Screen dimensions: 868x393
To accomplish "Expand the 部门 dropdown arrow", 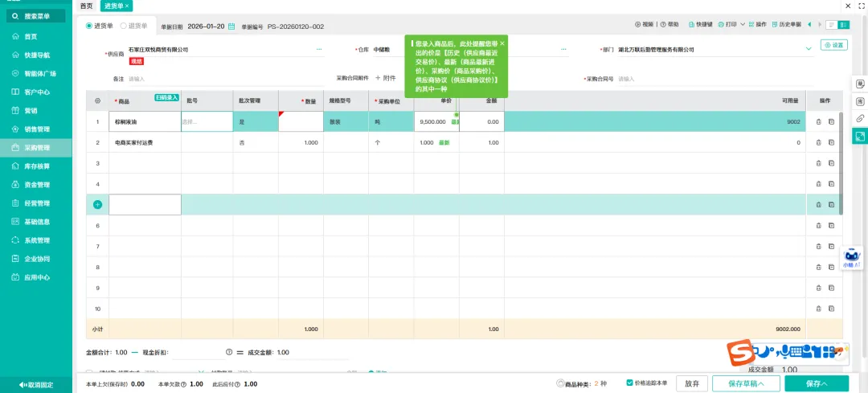I will (x=809, y=49).
